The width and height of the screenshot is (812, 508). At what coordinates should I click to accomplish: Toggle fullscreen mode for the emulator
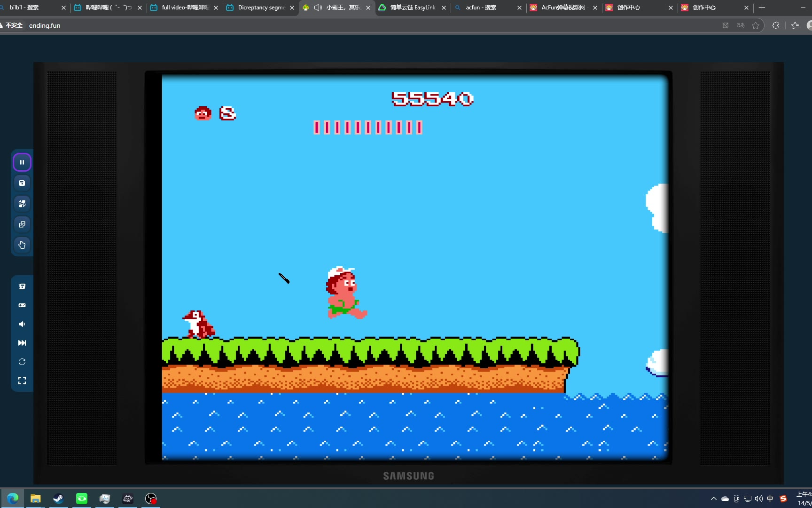(x=22, y=381)
